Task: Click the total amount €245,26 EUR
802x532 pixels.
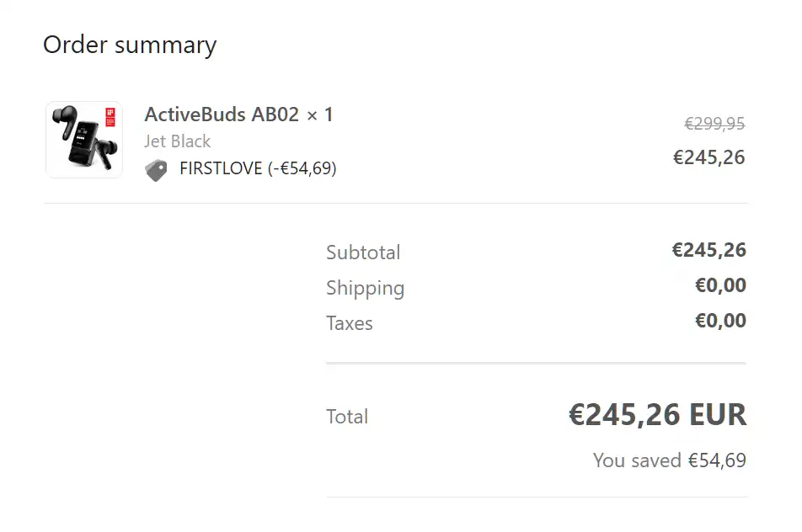Action: (x=657, y=414)
